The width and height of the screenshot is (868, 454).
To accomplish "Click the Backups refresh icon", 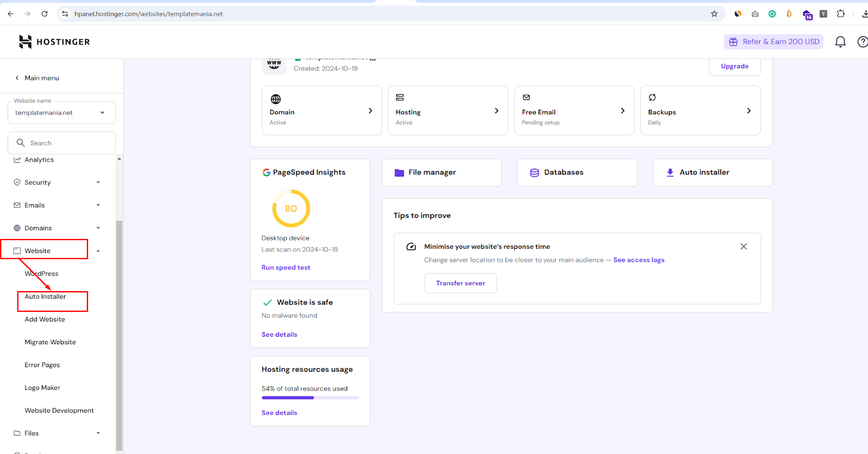I will pyautogui.click(x=652, y=97).
